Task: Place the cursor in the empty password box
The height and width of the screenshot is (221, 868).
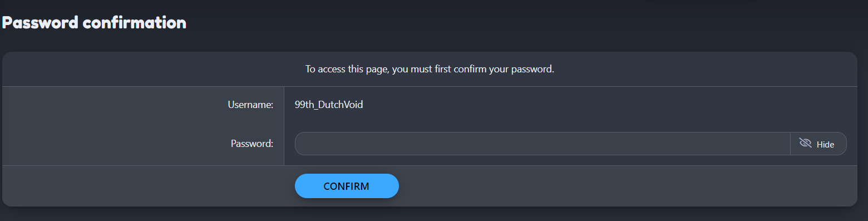Action: pyautogui.click(x=542, y=144)
